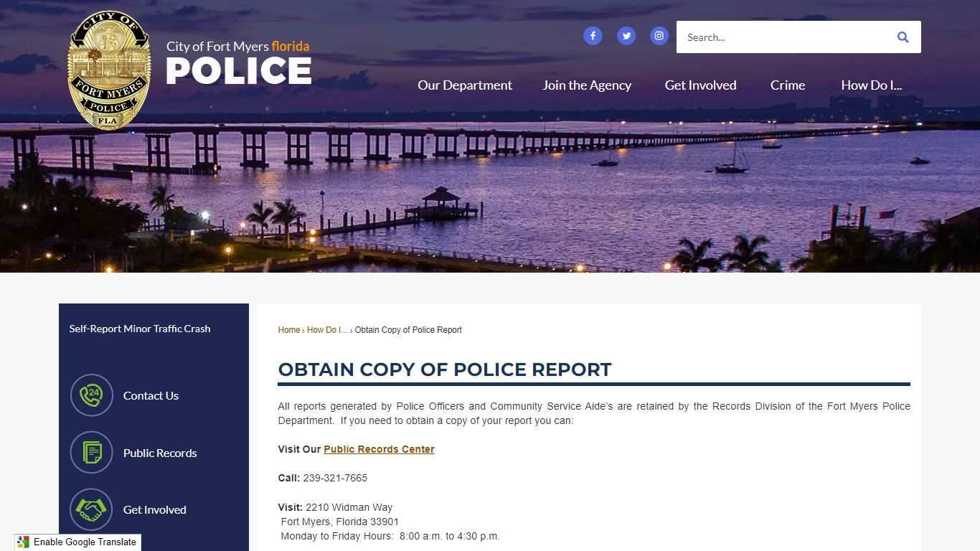Click the Get Involved handshake icon
Viewport: 980px width, 551px height.
(92, 509)
